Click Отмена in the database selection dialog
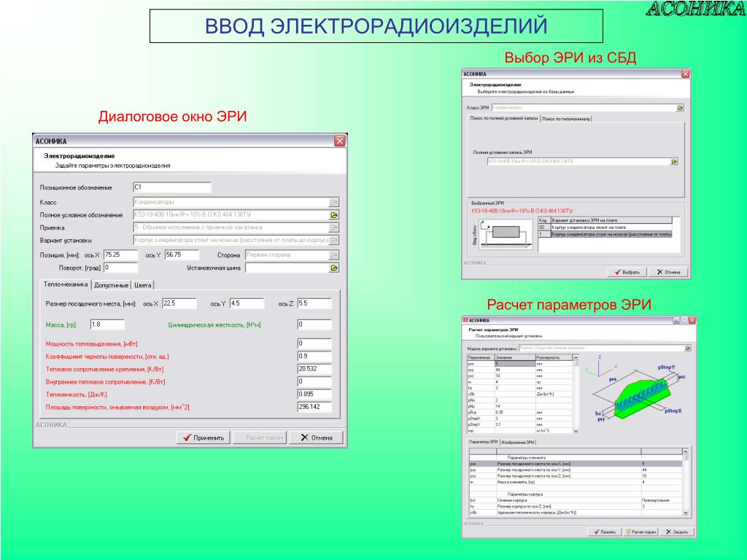747x560 pixels. [x=668, y=272]
